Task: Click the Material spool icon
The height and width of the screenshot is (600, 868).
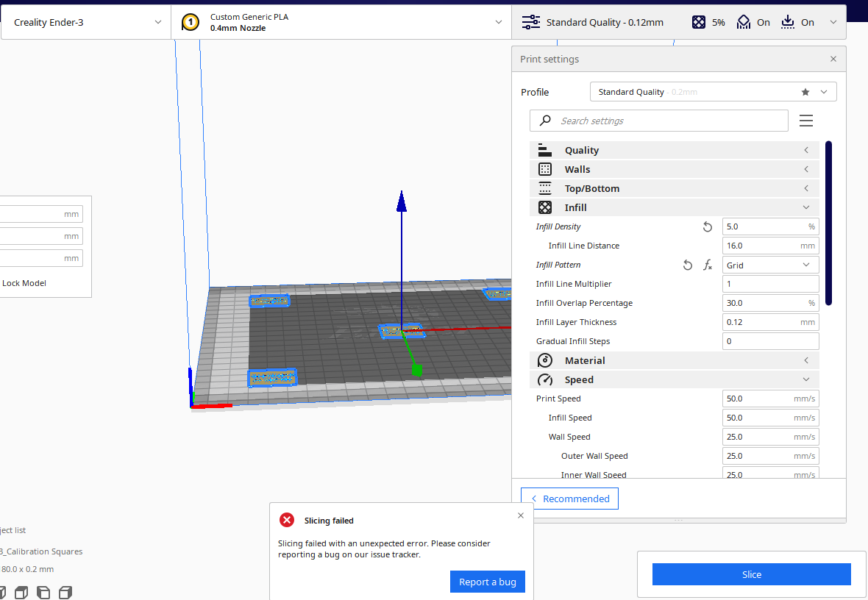Action: [545, 360]
